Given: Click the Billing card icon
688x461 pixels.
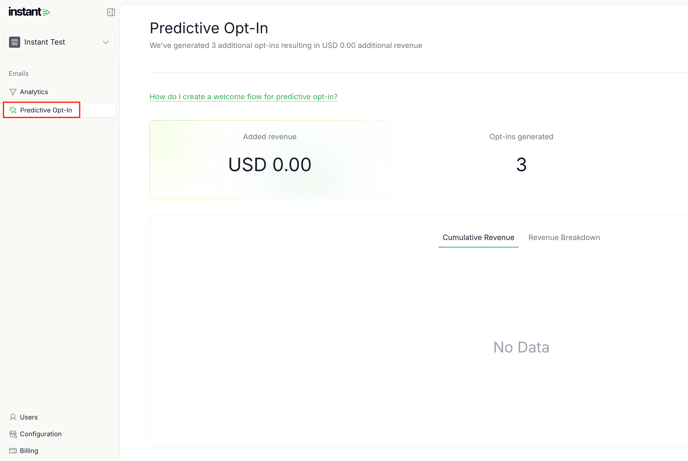Looking at the screenshot, I should coord(13,451).
